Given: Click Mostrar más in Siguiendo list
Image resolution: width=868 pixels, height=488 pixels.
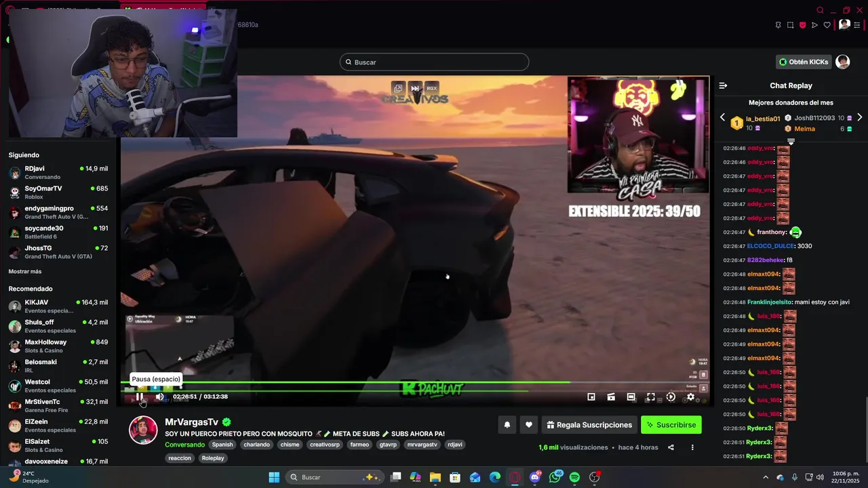Looking at the screenshot, I should point(25,272).
